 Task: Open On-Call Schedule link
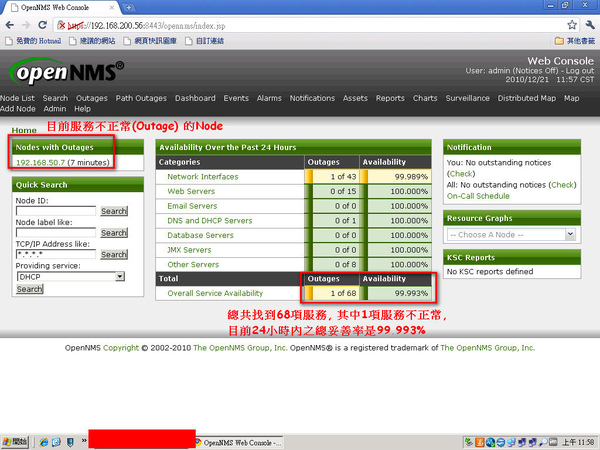click(478, 196)
